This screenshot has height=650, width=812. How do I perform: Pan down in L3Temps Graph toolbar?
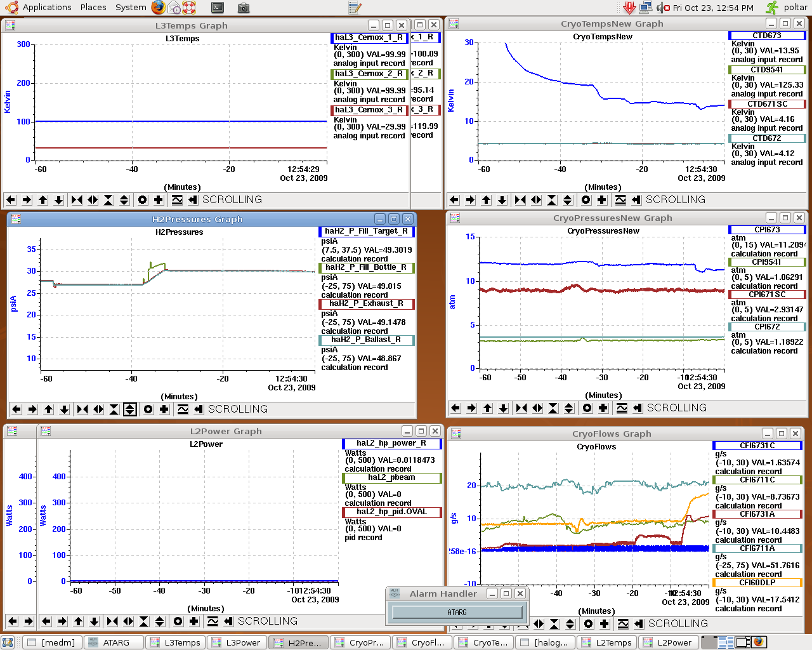[x=58, y=200]
